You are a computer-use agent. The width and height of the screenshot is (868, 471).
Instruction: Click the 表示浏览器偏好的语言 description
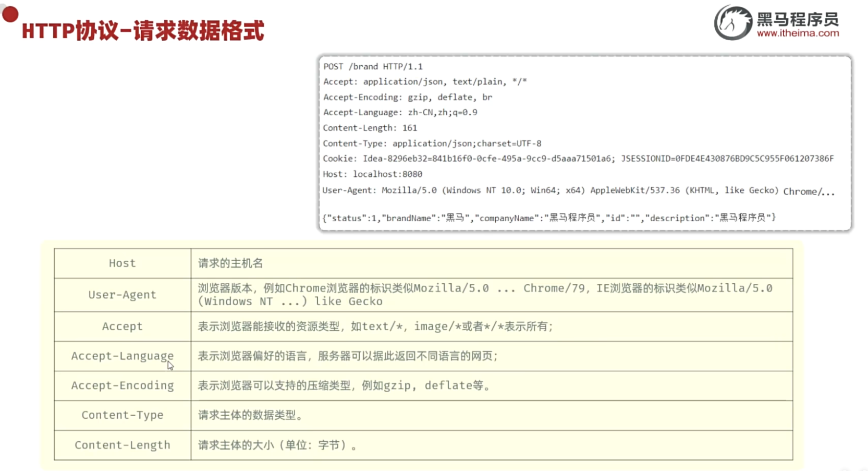click(x=492, y=356)
